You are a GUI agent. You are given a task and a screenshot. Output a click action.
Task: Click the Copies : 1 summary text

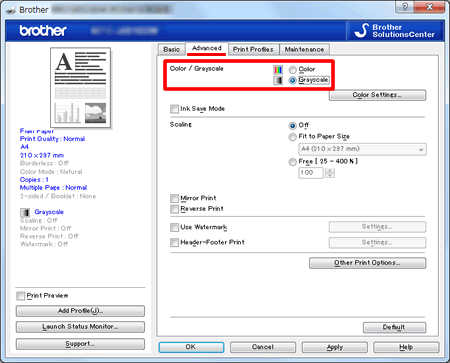pyautogui.click(x=34, y=180)
